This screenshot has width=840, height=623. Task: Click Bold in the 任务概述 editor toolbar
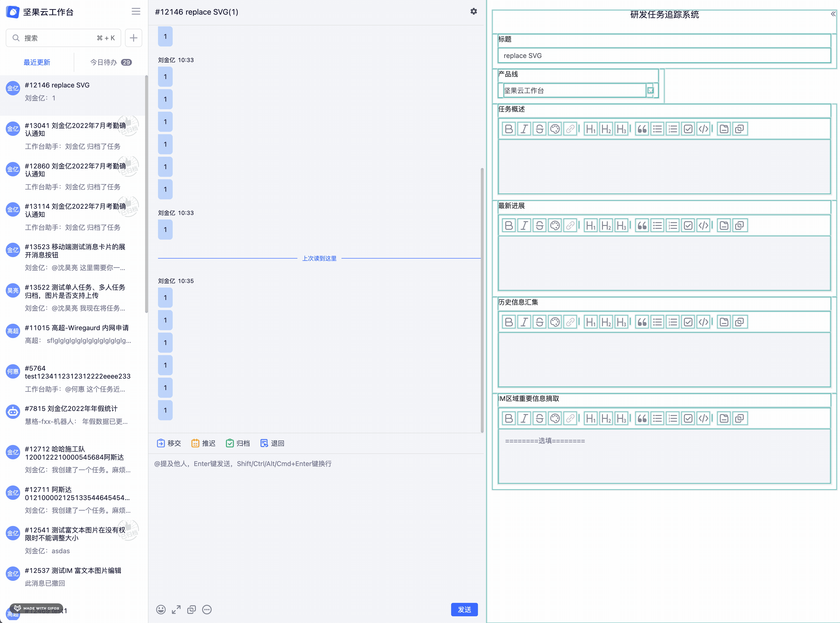pos(508,129)
